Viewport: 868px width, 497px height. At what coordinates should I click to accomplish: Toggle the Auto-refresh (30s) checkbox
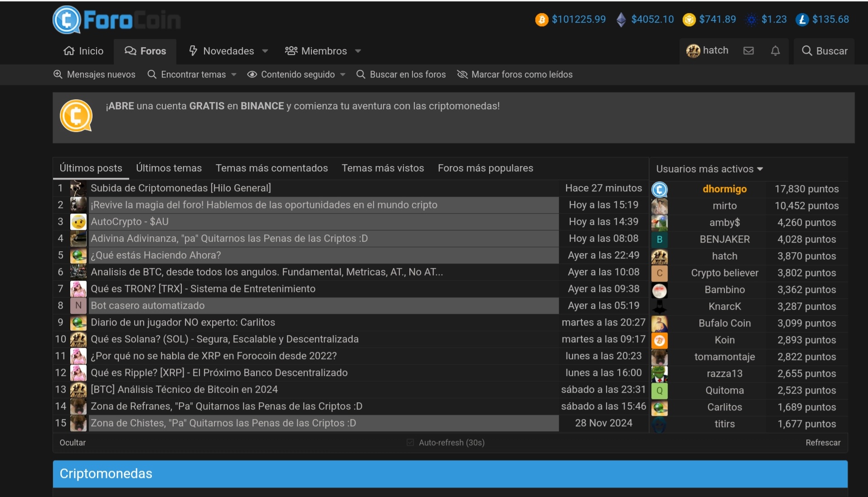tap(410, 443)
